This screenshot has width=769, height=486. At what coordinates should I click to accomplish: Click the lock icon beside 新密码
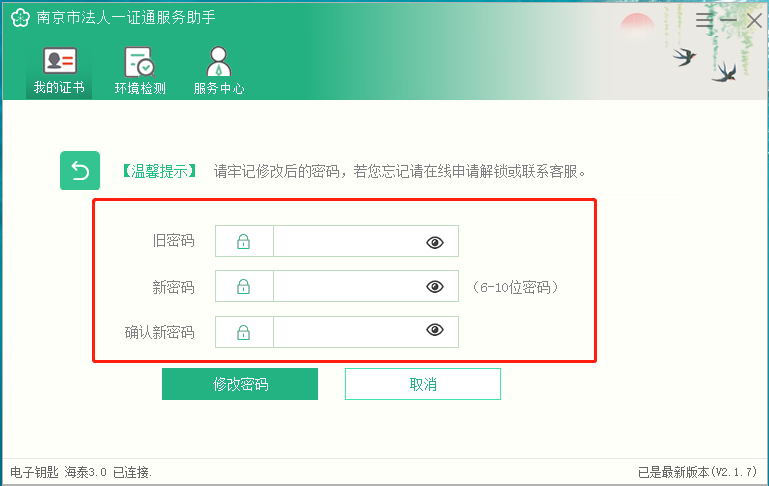tap(244, 286)
